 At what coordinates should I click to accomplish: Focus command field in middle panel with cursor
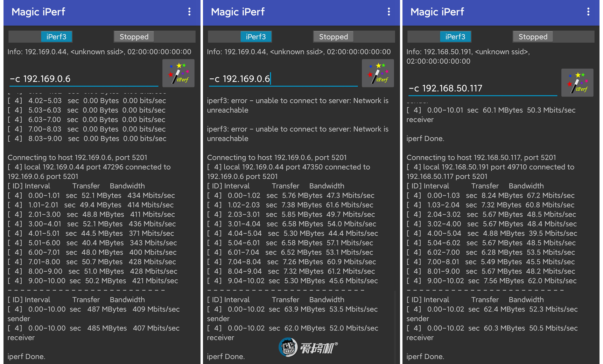pos(283,79)
